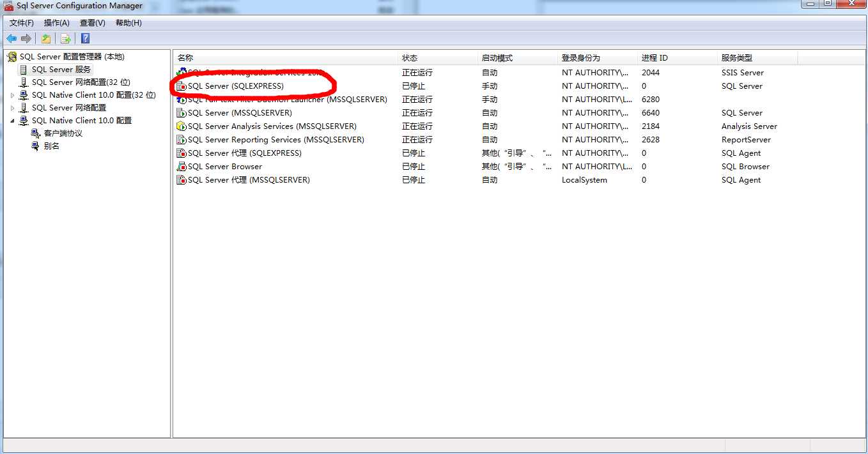This screenshot has height=454, width=868.
Task: Select the SQL Server (MSSQLSERVER) service name
Action: 240,113
